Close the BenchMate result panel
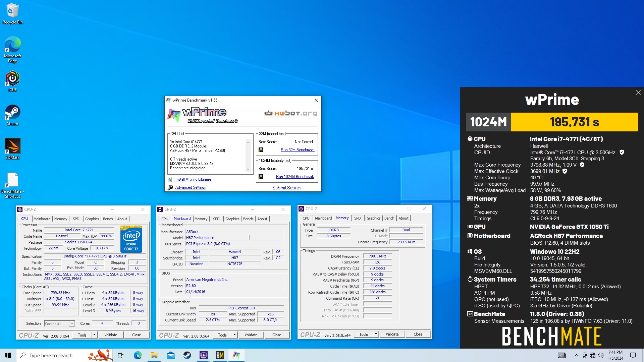 tap(638, 93)
